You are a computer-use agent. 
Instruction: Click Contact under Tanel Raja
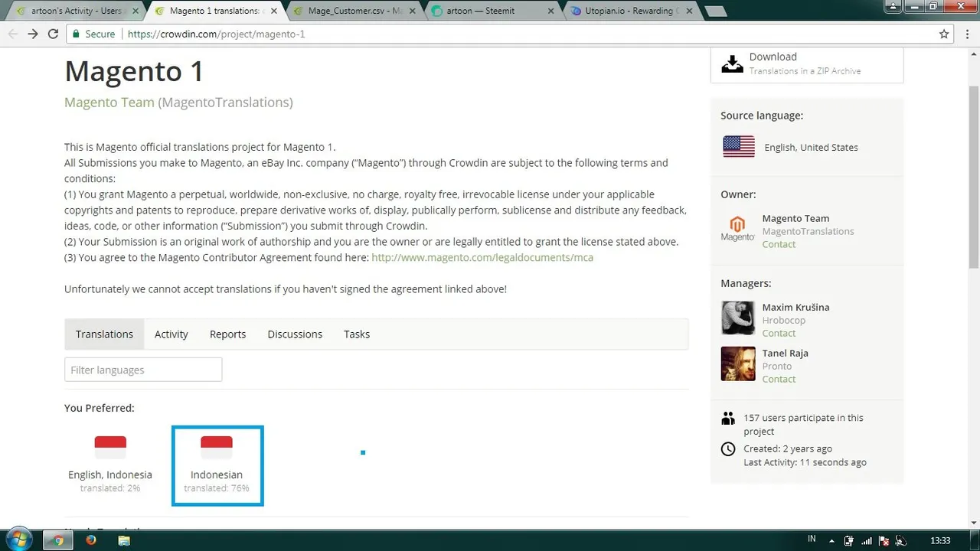tap(779, 379)
